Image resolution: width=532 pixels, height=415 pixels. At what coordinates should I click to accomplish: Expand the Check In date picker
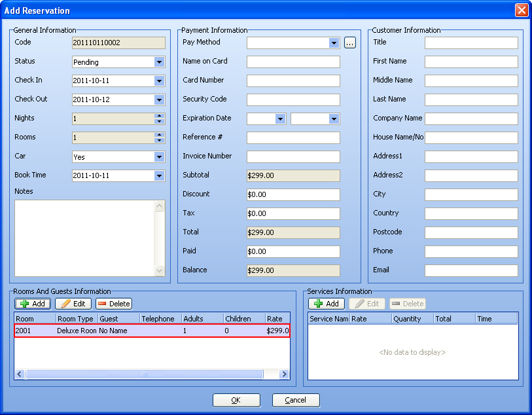tap(159, 81)
